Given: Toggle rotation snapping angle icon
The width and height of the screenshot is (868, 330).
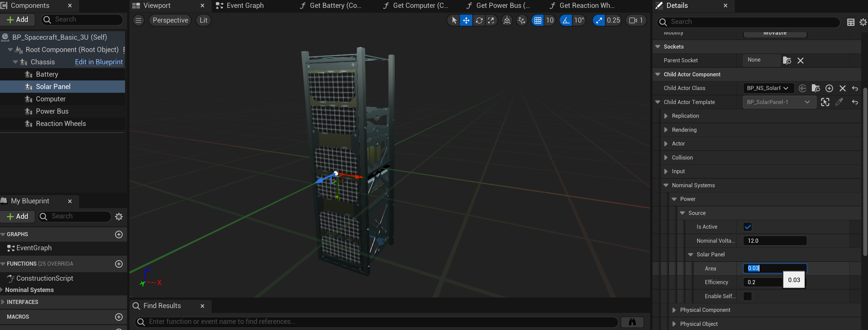Looking at the screenshot, I should [x=566, y=21].
